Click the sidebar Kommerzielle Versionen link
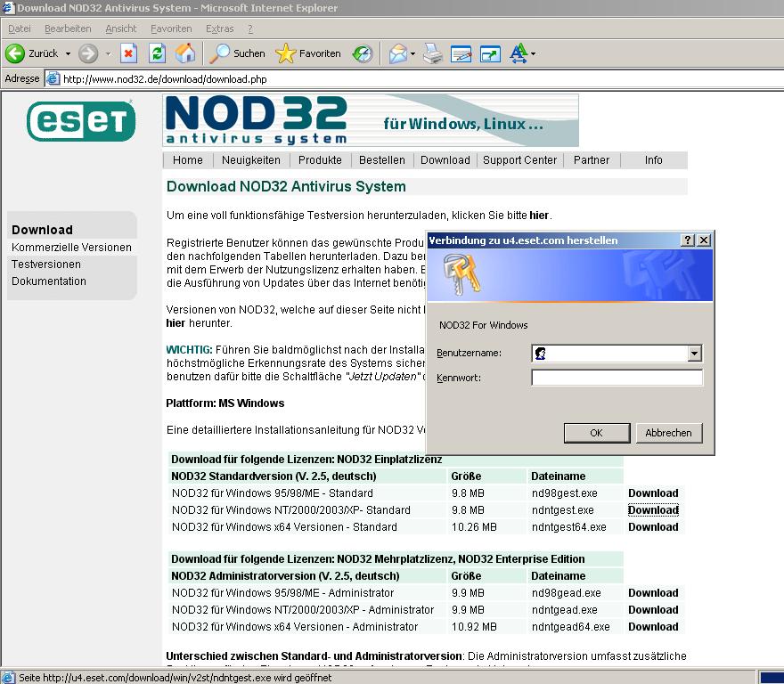The height and width of the screenshot is (684, 784). click(x=71, y=248)
